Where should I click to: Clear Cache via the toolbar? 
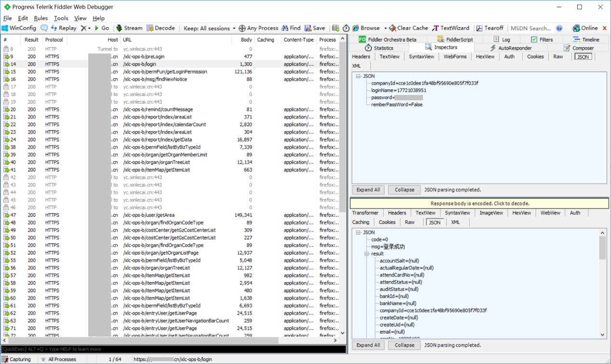tap(408, 28)
